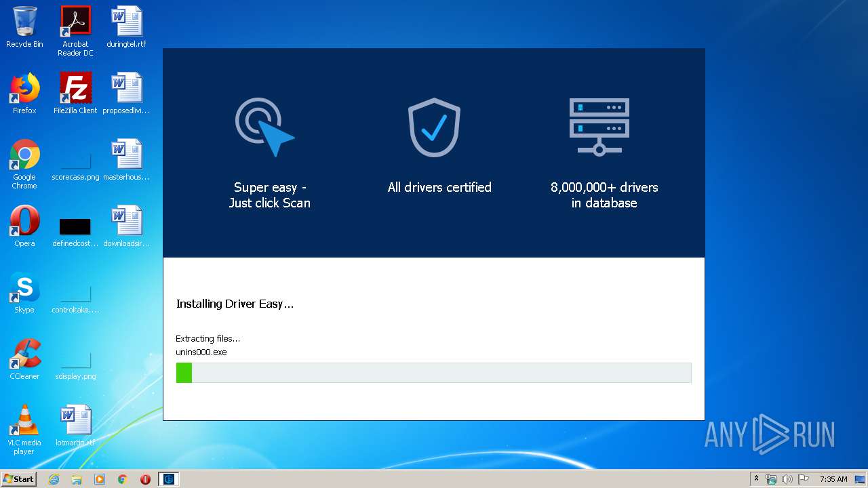Open the FileZilla Client desktop shortcut
Image resolution: width=868 pixels, height=488 pixels.
point(75,94)
